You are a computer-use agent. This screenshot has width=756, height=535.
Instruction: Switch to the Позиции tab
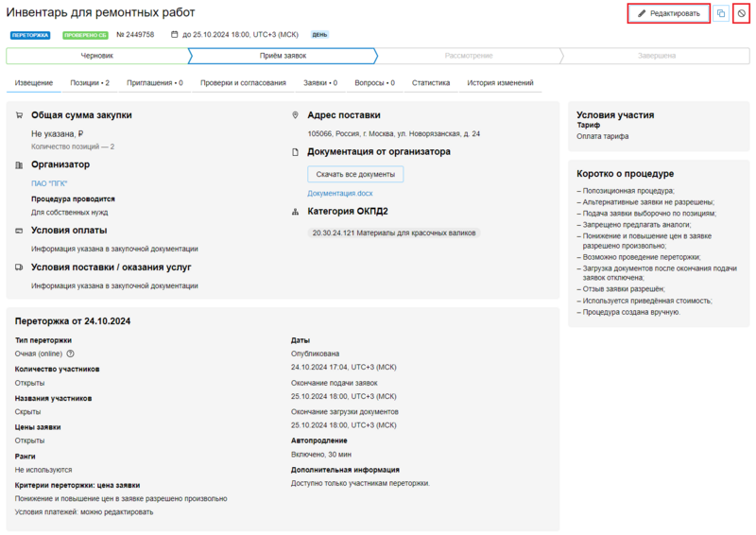(90, 83)
